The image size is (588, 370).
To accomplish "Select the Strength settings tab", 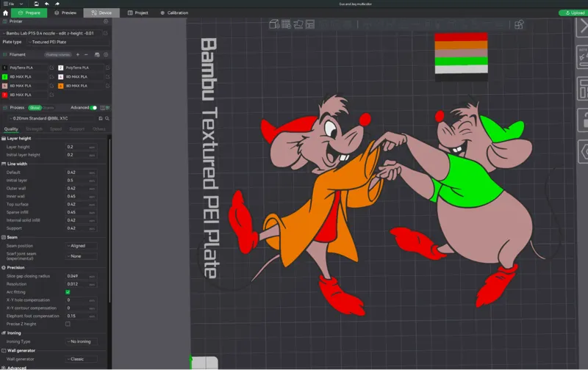I will pos(34,129).
